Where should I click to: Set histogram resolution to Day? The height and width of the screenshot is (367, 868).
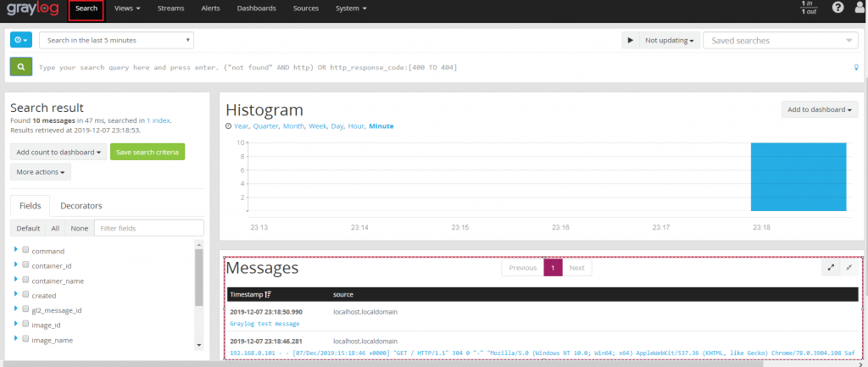337,126
